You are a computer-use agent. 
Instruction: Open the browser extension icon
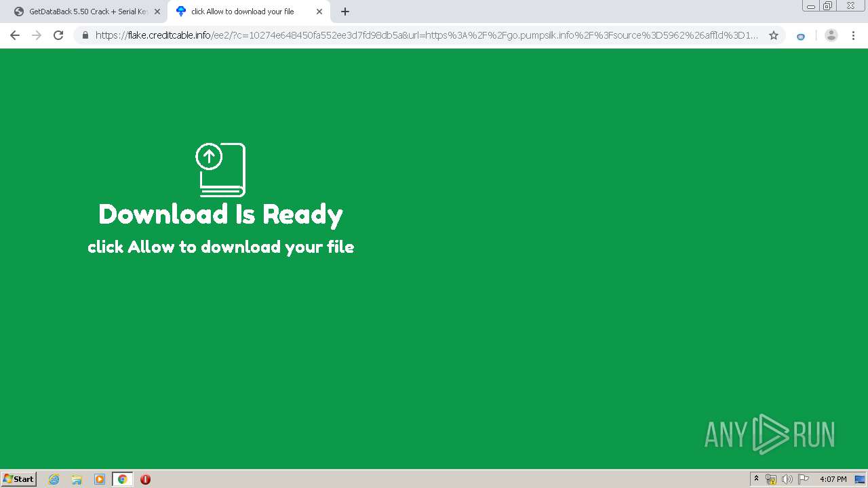point(801,36)
